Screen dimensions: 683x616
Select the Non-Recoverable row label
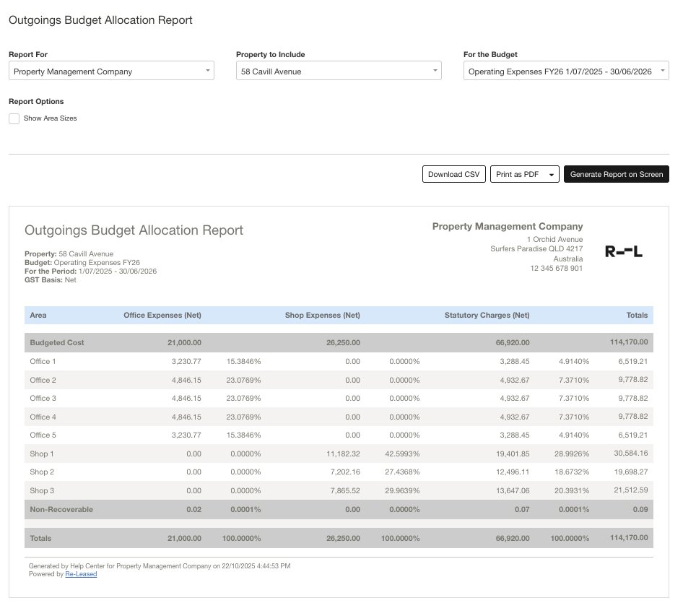[x=61, y=509]
